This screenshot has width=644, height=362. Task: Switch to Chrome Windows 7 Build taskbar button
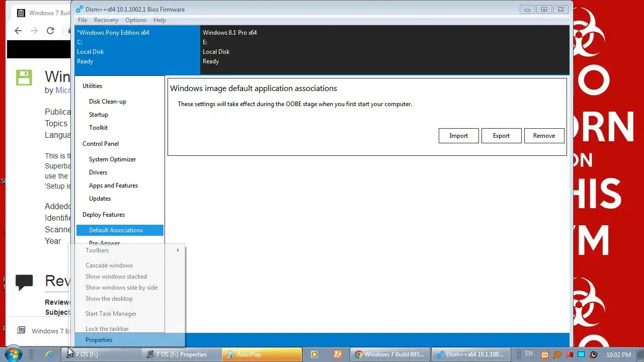click(390, 354)
